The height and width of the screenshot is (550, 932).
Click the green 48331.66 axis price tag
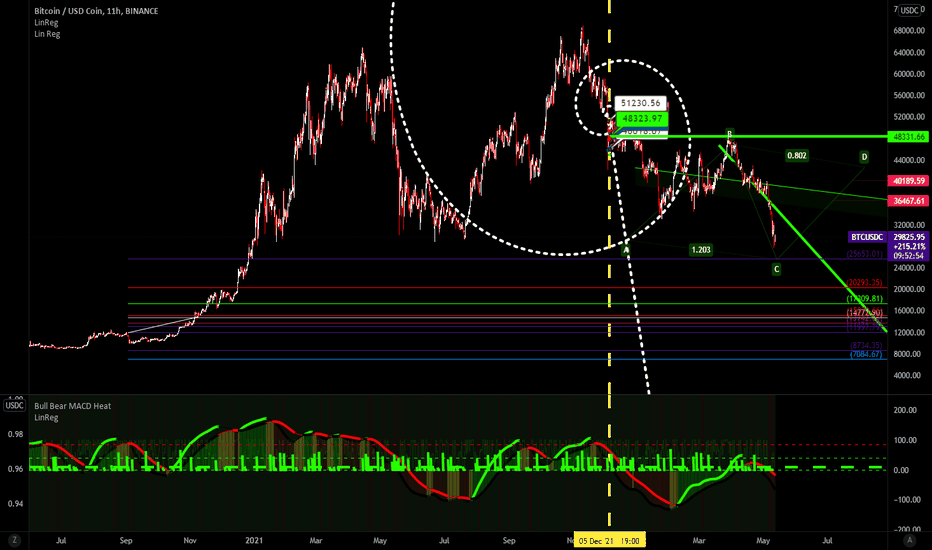tap(909, 137)
